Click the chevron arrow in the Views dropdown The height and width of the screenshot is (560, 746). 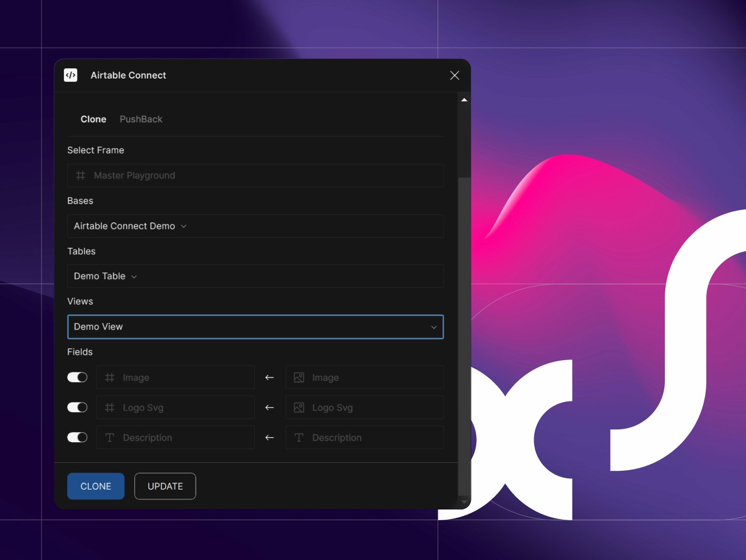pyautogui.click(x=434, y=327)
